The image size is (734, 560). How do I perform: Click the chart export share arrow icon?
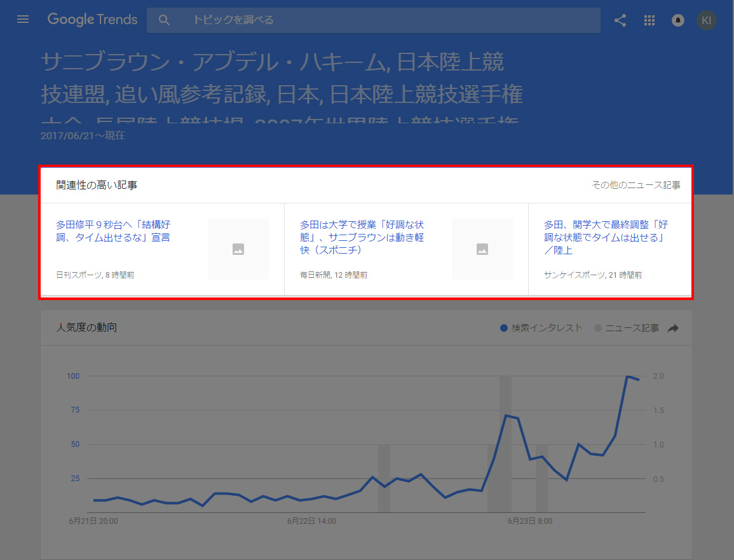(x=673, y=327)
